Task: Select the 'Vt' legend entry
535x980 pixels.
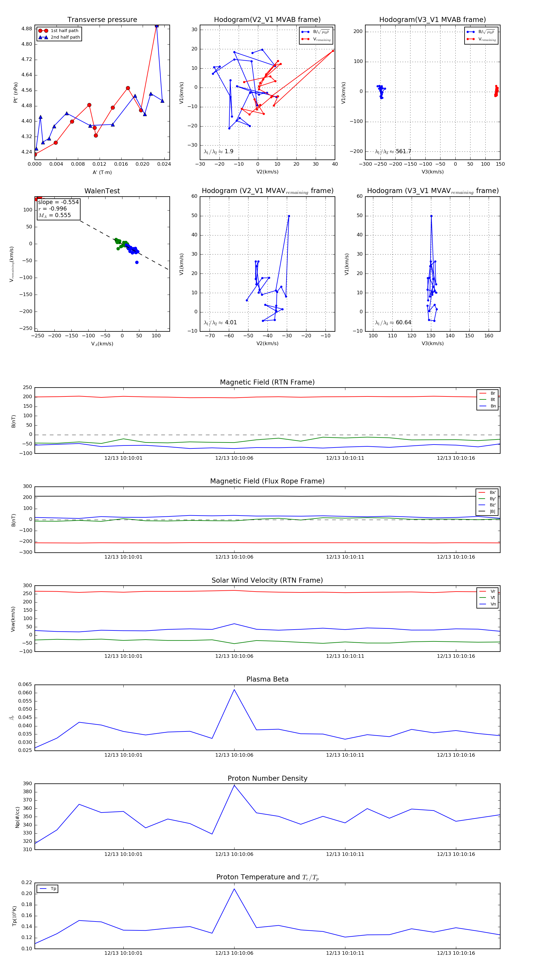Action: pos(487,598)
